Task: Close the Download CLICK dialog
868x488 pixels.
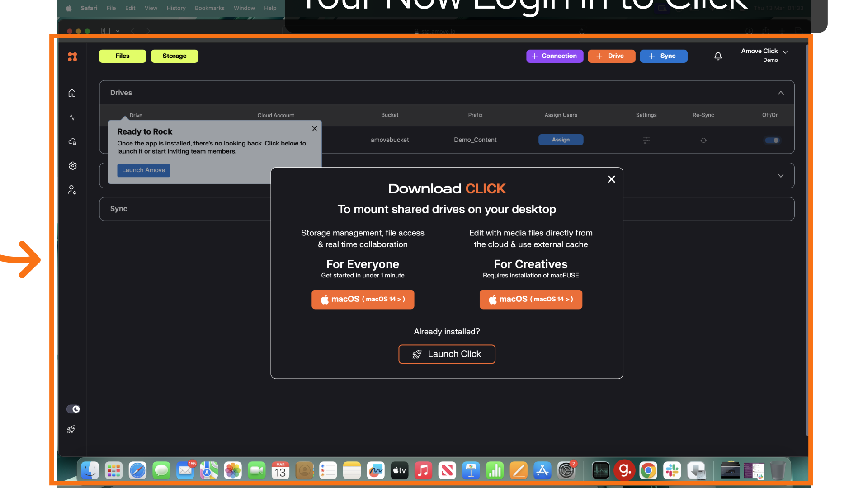Action: [612, 179]
